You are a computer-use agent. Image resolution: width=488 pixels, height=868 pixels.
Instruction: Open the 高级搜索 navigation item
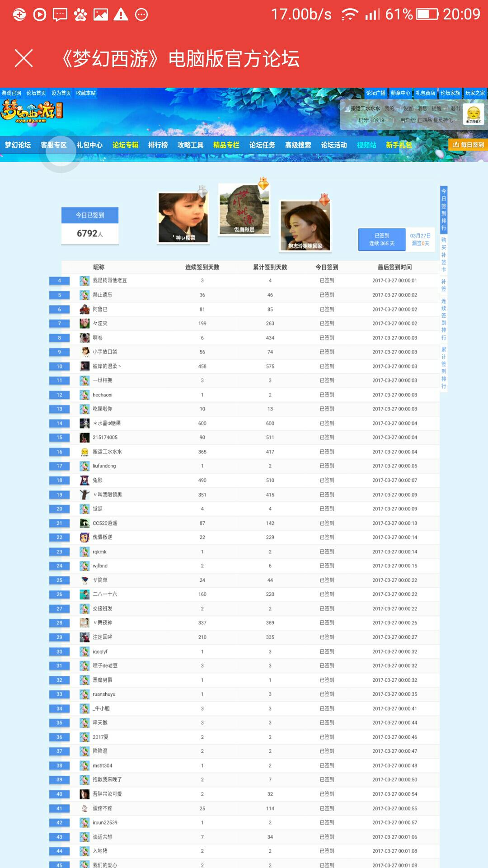click(298, 145)
